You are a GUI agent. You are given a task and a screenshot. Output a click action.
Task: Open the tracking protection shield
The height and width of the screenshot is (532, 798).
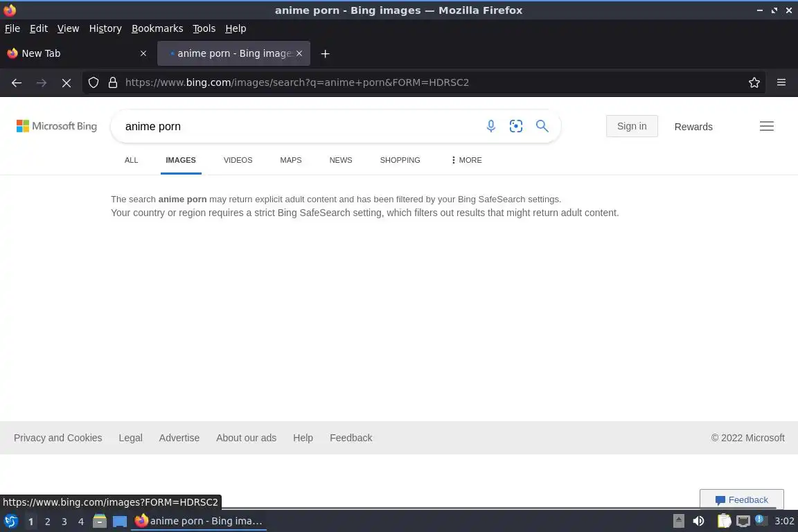click(93, 82)
